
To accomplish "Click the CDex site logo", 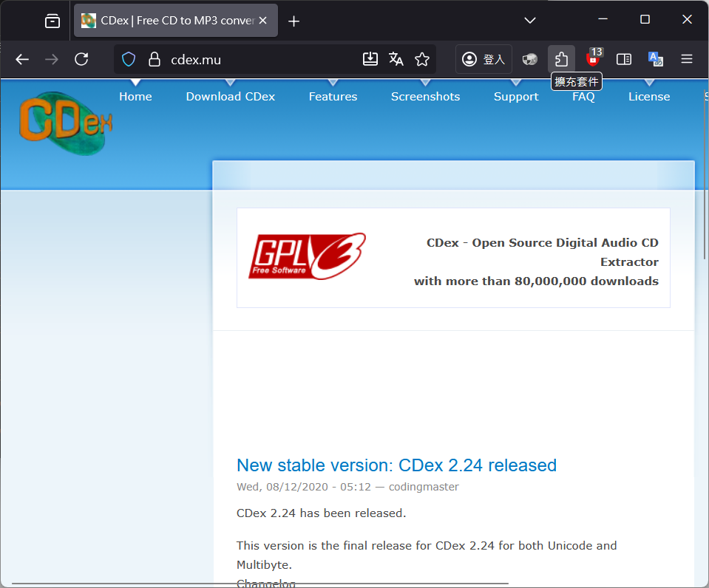I will pos(66,123).
